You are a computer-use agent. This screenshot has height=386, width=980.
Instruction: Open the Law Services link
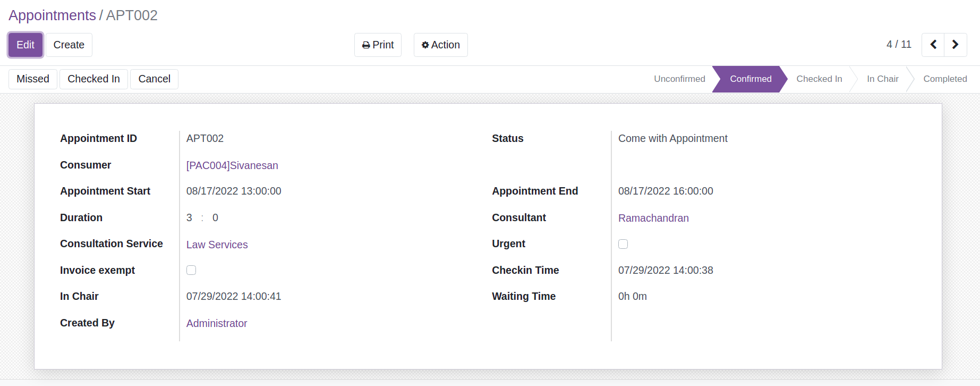tap(217, 245)
